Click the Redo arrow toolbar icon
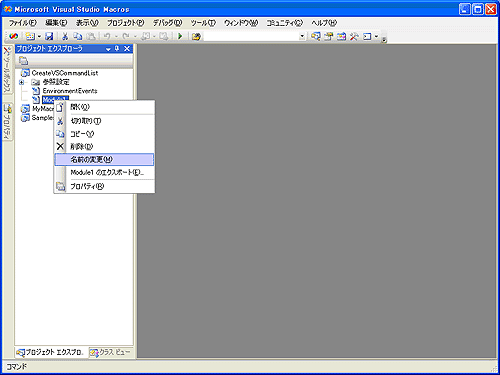The image size is (500, 375). tap(126, 36)
